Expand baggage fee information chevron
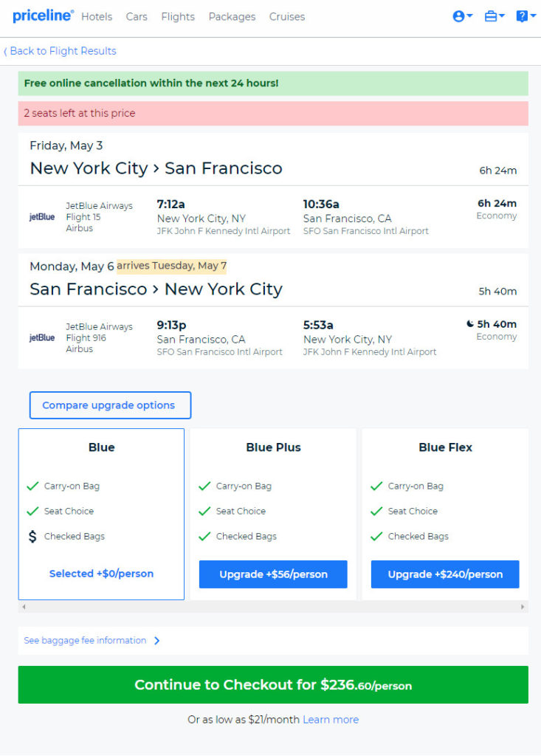Image resolution: width=541 pixels, height=756 pixels. point(156,640)
